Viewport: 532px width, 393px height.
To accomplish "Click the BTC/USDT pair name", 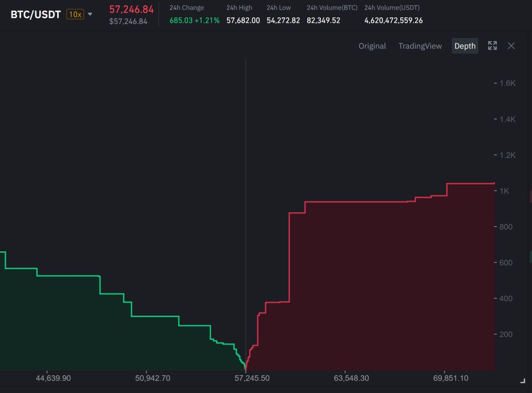I will click(35, 14).
